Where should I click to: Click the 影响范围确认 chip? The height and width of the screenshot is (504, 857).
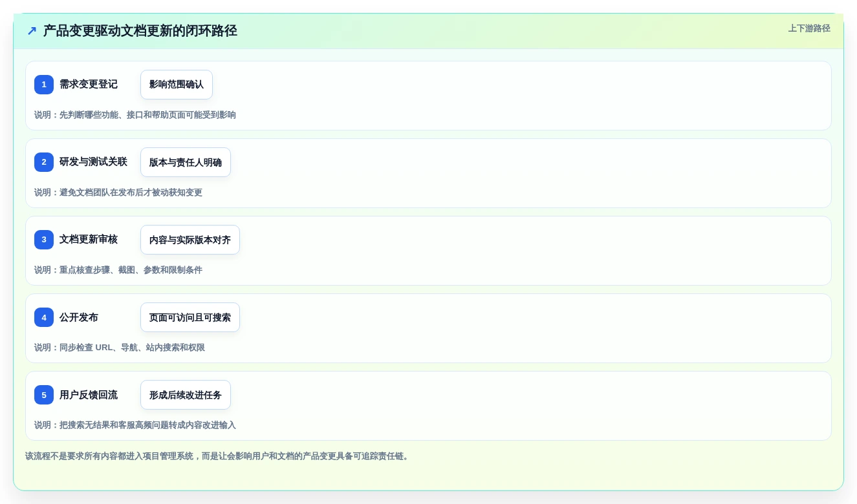pos(177,85)
